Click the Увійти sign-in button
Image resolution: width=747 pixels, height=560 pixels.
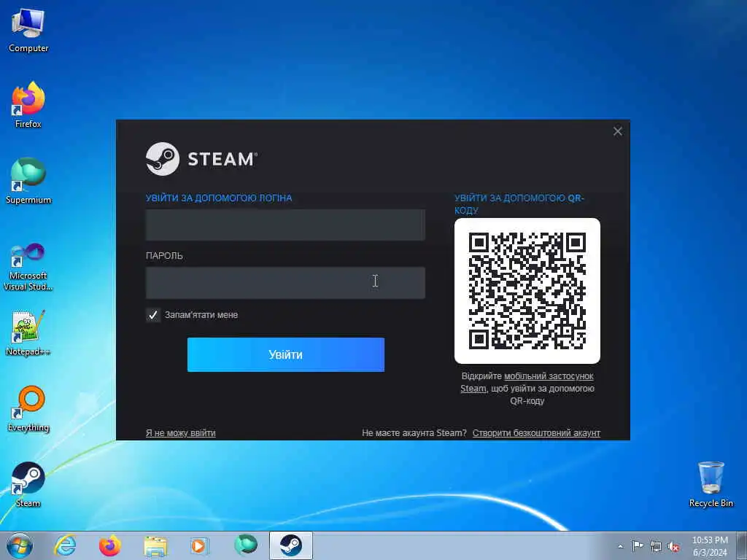[286, 355]
